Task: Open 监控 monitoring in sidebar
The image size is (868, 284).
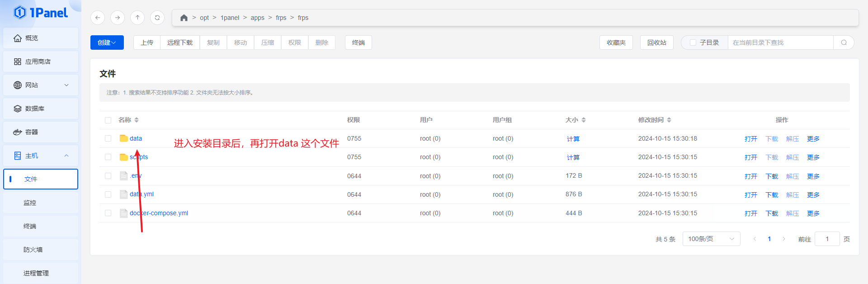Action: pos(41,203)
